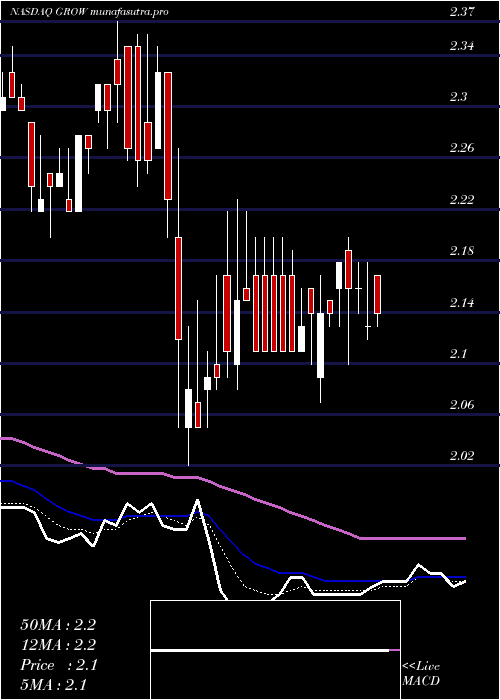
Task: Click the 2.06 price axis label
Action: tap(462, 405)
